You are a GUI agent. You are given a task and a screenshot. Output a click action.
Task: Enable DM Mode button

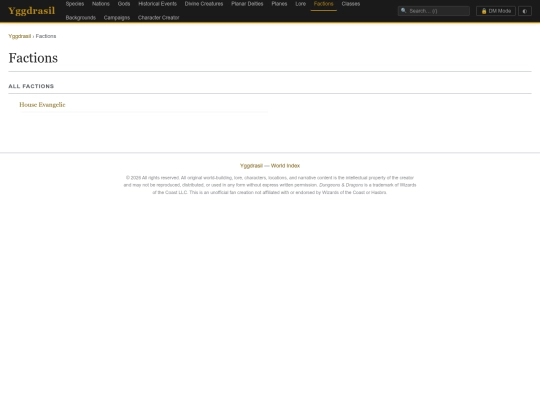pyautogui.click(x=496, y=11)
